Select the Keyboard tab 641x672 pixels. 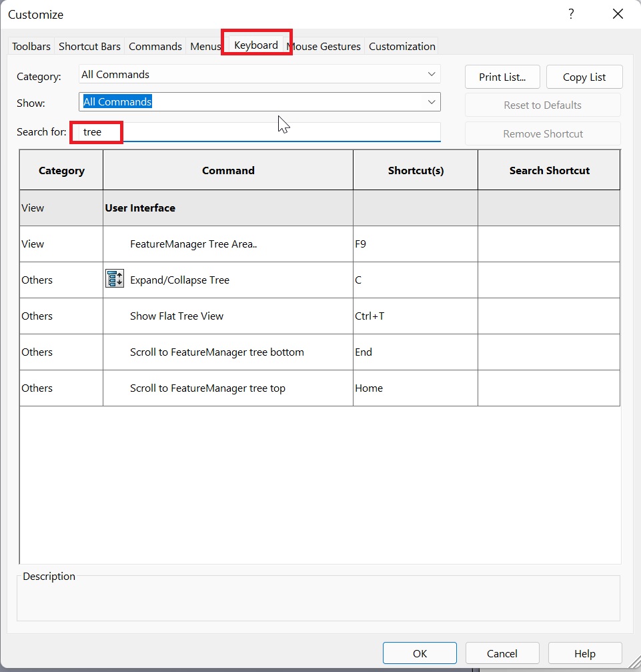coord(256,45)
